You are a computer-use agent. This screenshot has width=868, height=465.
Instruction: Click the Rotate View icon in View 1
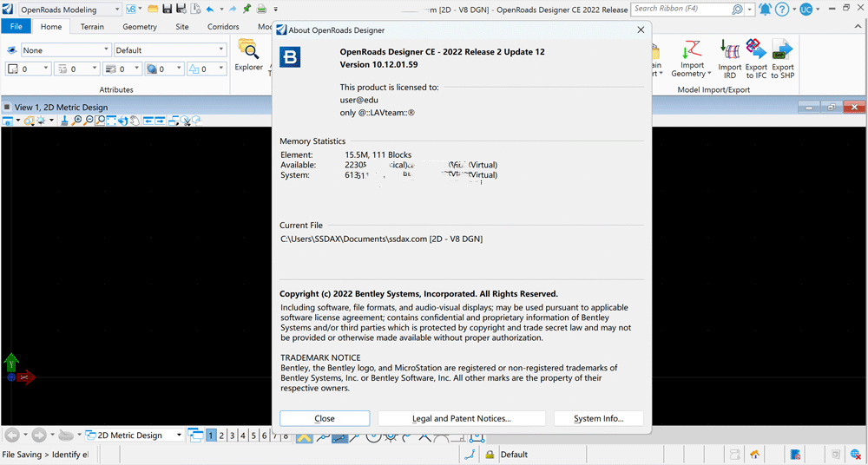(122, 121)
